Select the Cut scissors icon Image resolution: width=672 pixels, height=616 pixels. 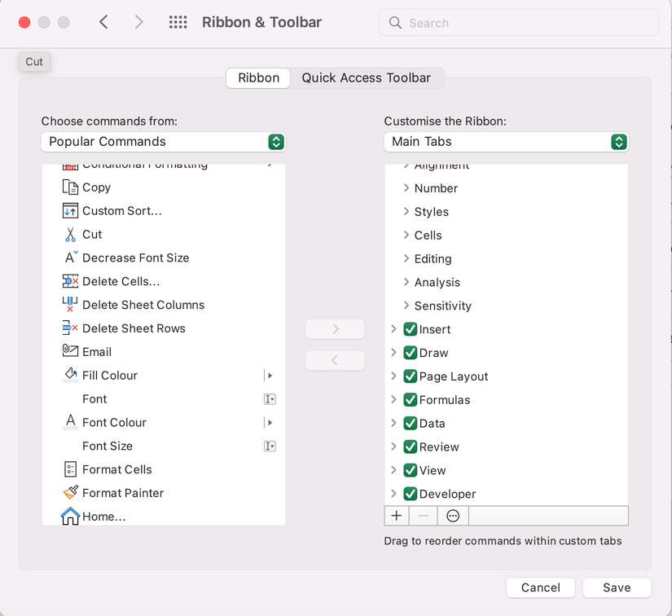click(69, 234)
